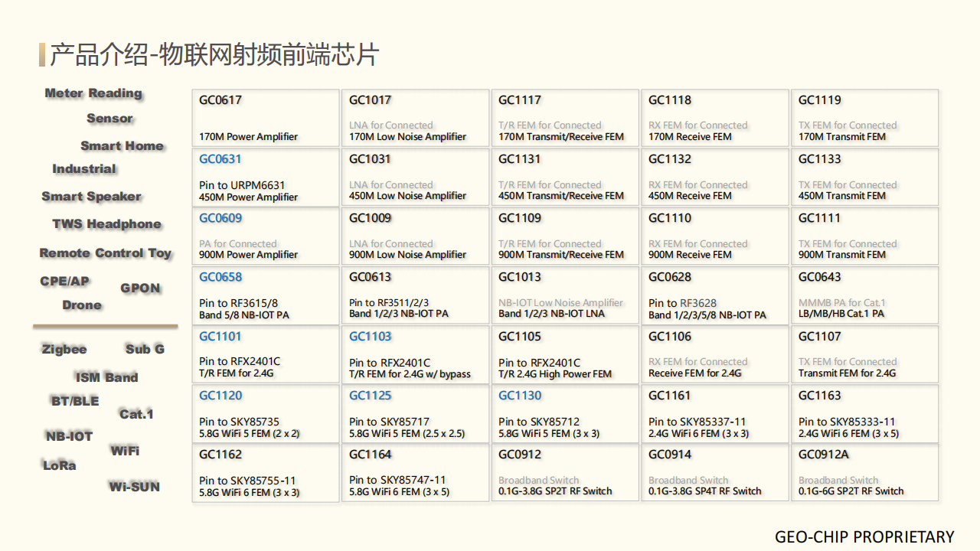Viewport: 980px width, 551px height.
Task: Click the 'Smart Speaker' label
Action: coord(91,197)
